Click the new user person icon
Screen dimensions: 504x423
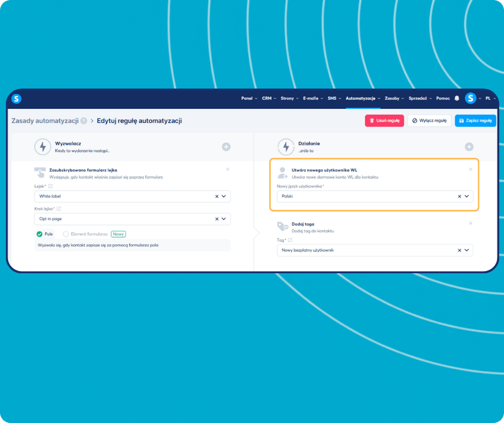(x=283, y=172)
